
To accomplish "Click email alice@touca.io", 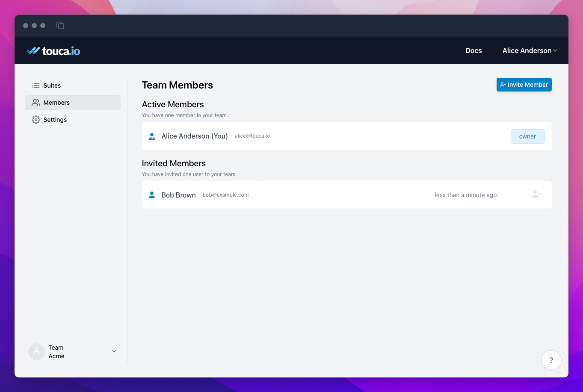I will [252, 136].
